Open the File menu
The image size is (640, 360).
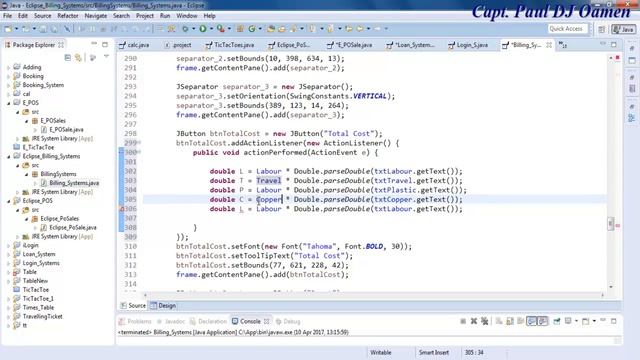tap(8, 16)
